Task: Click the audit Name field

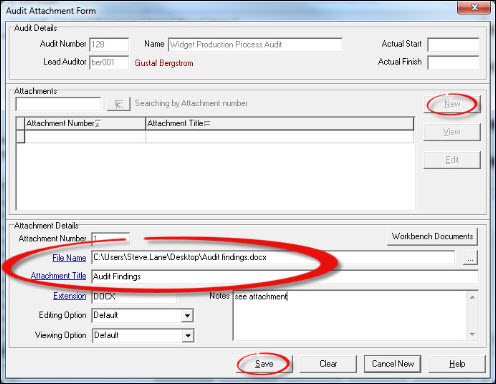Action: point(255,45)
